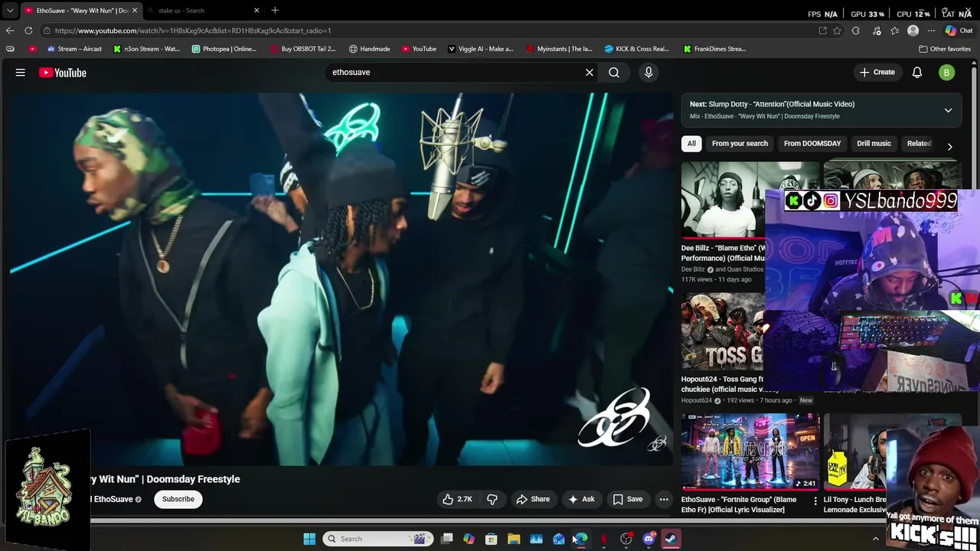Viewport: 980px width, 551px height.
Task: Open browser settings and more menu
Action: (931, 31)
